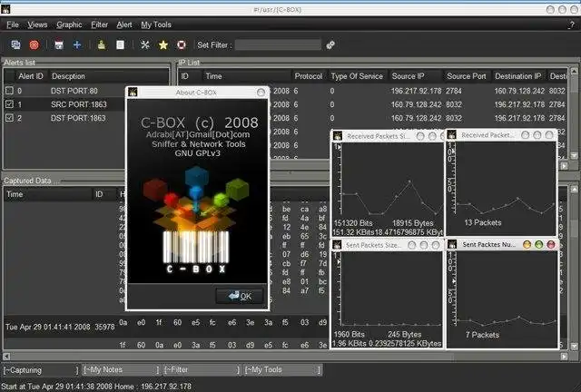
Task: Click the '1960 Bits' graph label
Action: [x=349, y=334]
